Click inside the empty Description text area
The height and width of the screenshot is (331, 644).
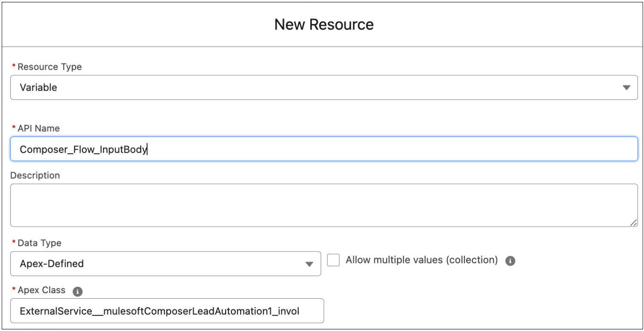pyautogui.click(x=324, y=205)
